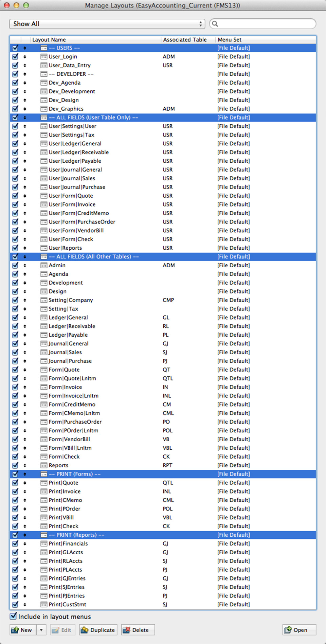Click the Menu Set column header

coord(266,40)
